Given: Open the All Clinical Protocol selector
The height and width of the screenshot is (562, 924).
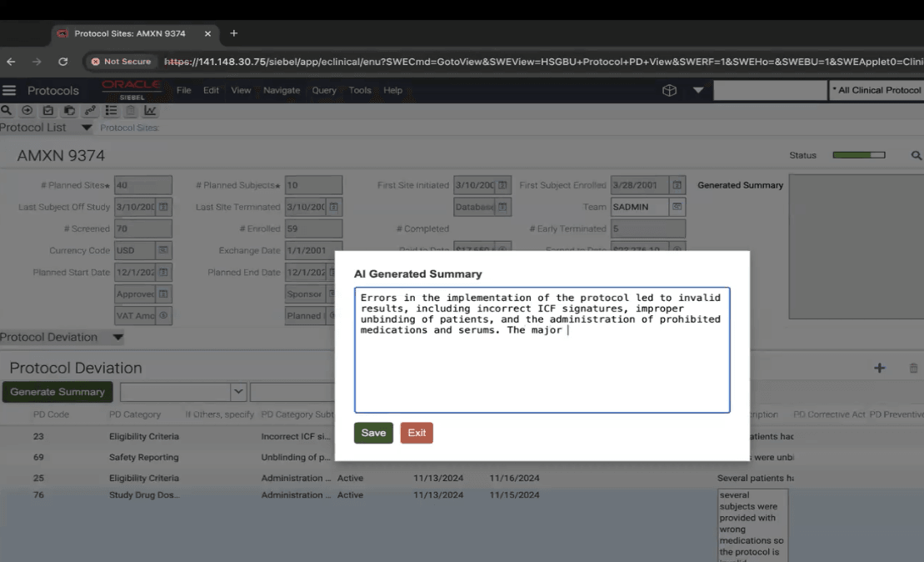Looking at the screenshot, I should (877, 90).
